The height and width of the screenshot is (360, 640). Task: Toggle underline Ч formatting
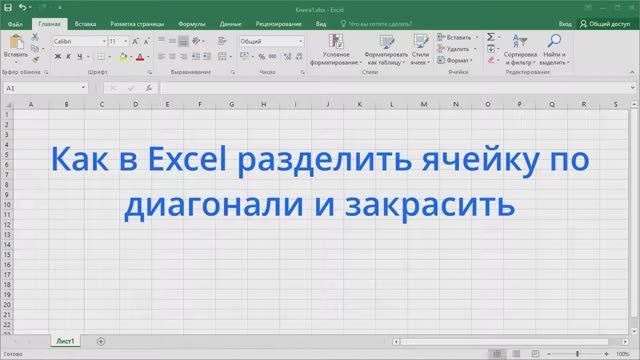pyautogui.click(x=80, y=56)
